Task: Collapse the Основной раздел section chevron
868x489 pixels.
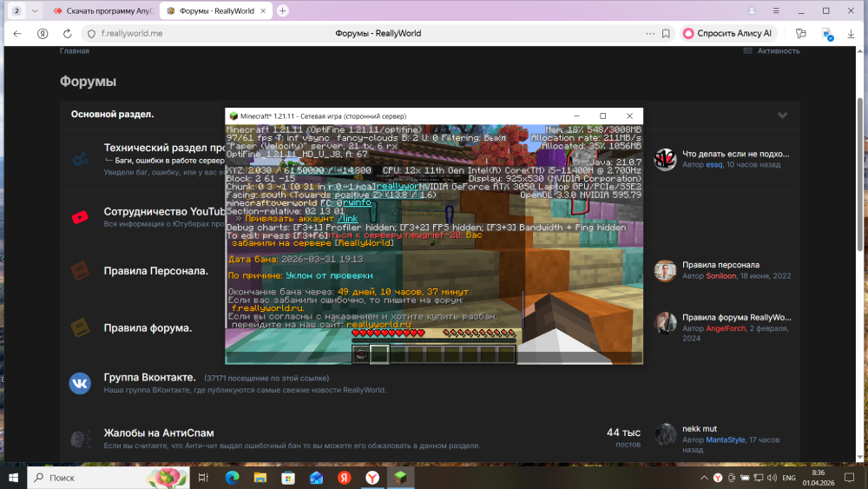Action: tap(782, 116)
